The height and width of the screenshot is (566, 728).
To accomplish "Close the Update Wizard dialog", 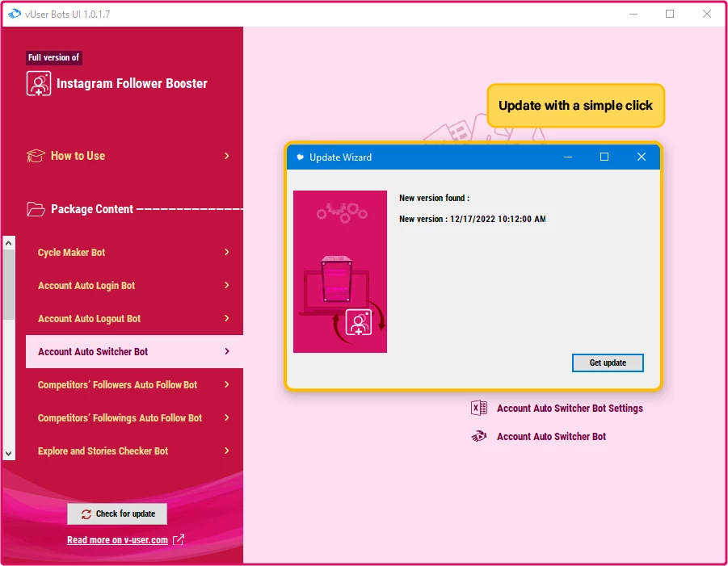I will coord(642,157).
